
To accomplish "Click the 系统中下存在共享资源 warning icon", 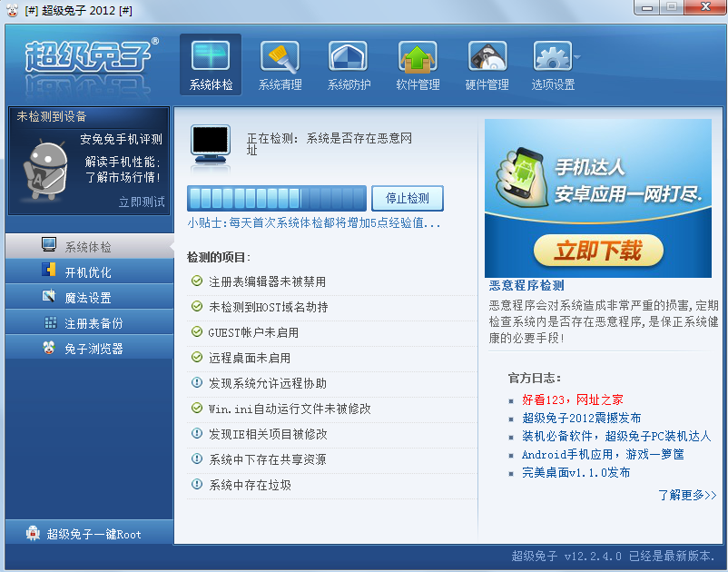I will click(197, 459).
